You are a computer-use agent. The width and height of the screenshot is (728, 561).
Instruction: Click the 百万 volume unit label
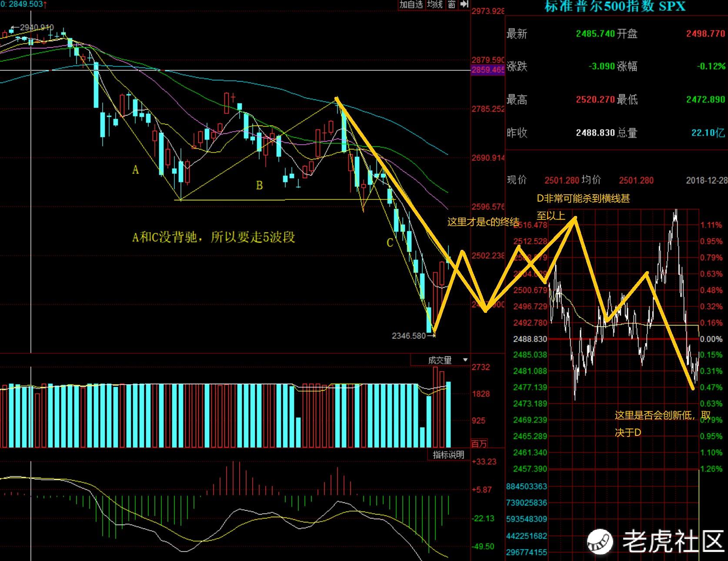click(x=479, y=444)
